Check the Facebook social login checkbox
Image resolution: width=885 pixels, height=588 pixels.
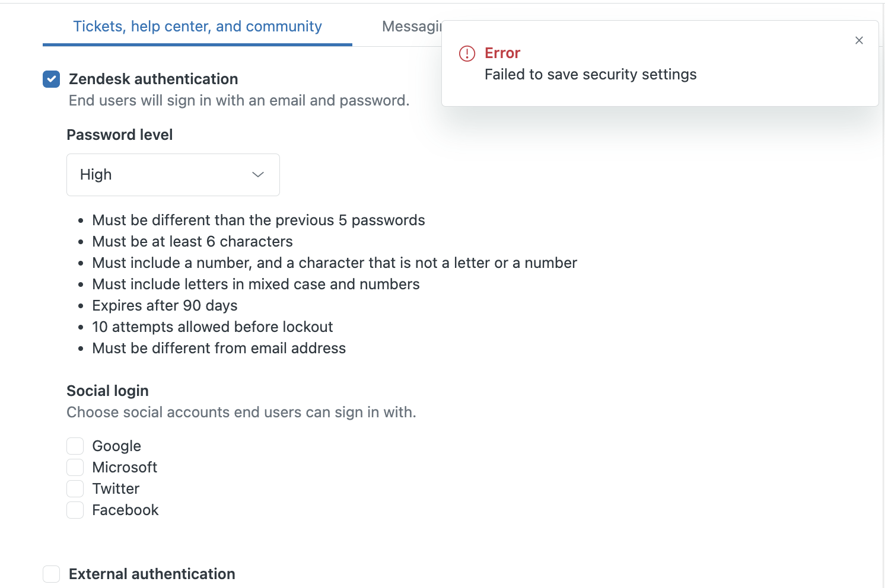coord(75,510)
